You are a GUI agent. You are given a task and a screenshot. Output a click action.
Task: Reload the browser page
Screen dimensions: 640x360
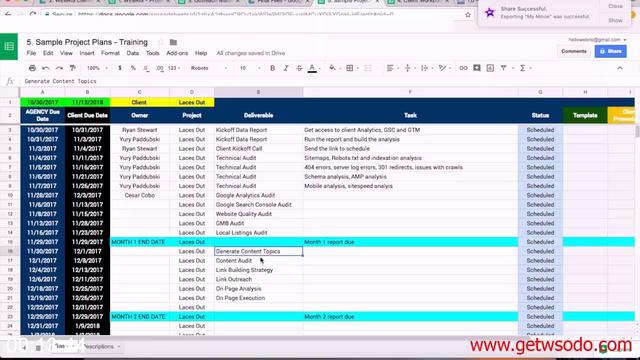tap(33, 15)
